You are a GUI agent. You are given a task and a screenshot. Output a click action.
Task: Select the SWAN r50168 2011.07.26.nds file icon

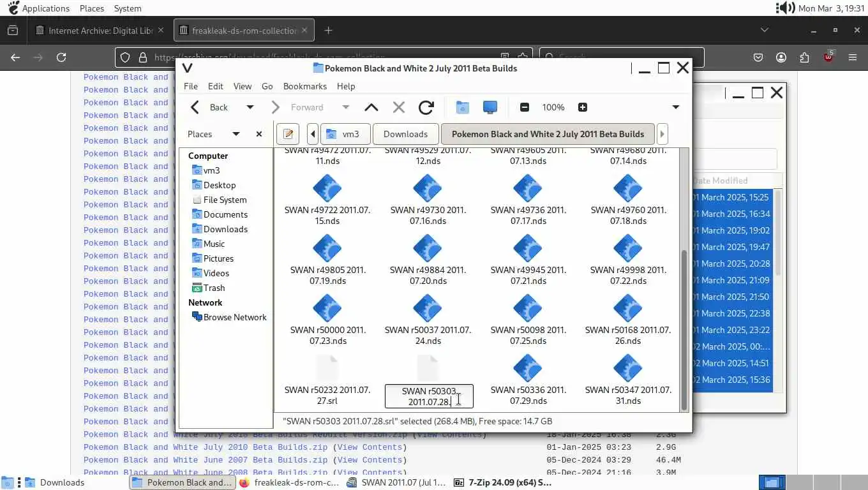[628, 309]
